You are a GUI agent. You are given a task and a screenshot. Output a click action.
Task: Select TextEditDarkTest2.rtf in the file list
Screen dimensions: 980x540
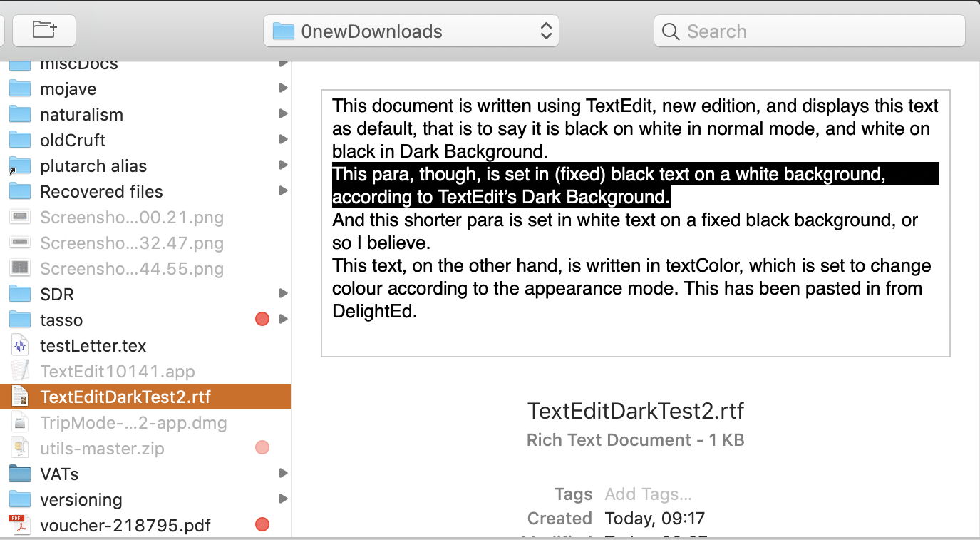click(x=125, y=397)
